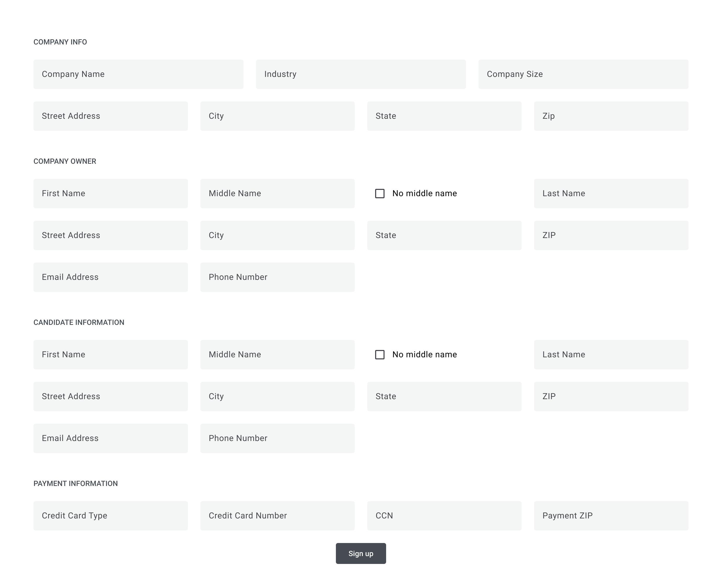Click the PAYMENT INFORMATION section heading
Viewport: 722px width, 588px height.
(76, 484)
